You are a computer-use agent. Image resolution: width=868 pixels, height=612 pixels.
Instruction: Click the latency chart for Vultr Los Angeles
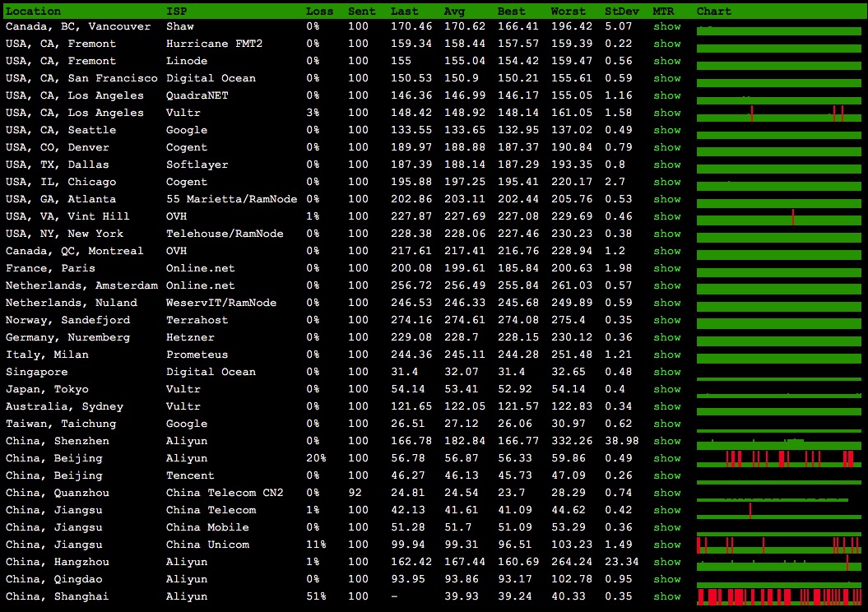click(779, 113)
